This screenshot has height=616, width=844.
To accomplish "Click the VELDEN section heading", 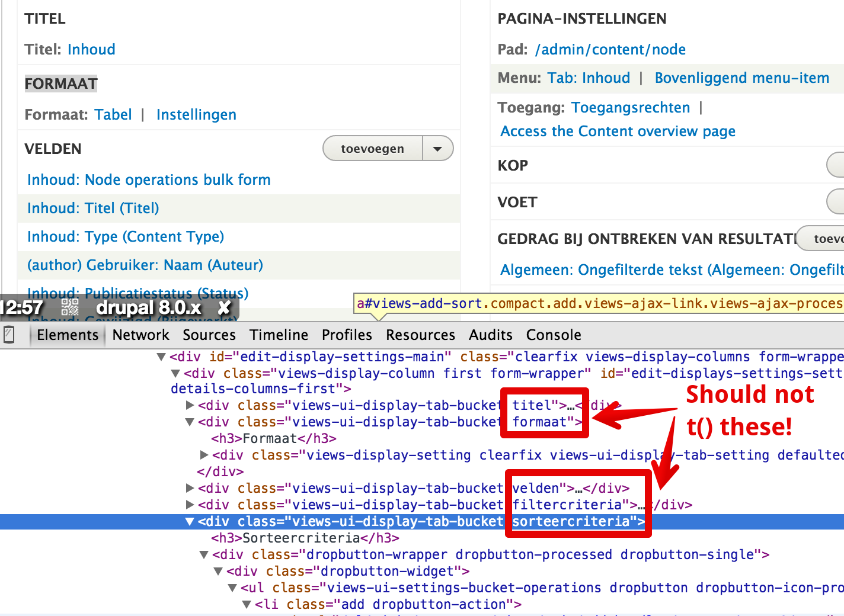I will 53,149.
